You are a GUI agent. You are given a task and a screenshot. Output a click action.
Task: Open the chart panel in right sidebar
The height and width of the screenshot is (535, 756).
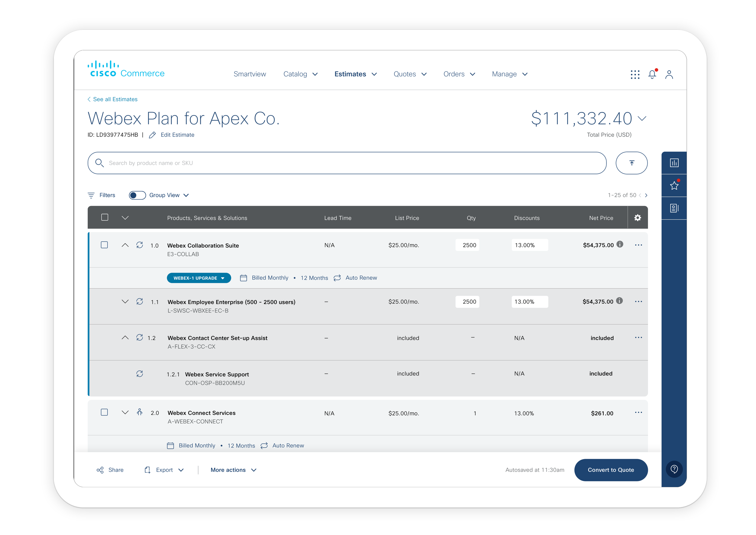click(x=674, y=163)
